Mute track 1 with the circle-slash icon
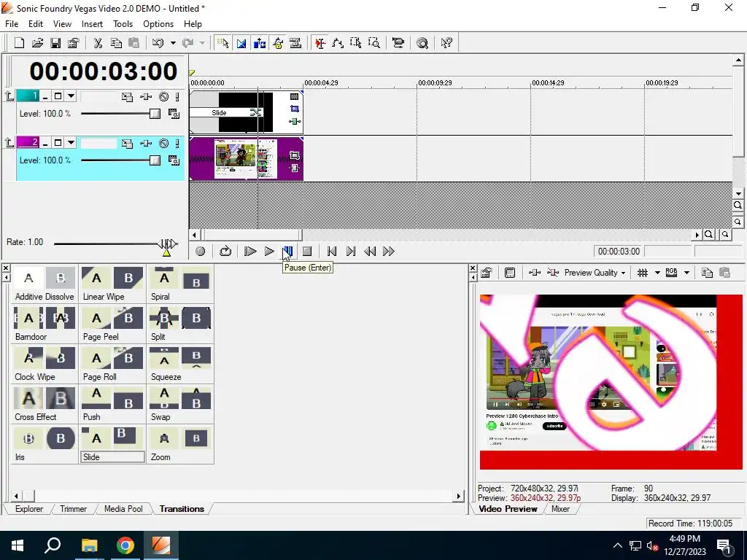 click(163, 97)
